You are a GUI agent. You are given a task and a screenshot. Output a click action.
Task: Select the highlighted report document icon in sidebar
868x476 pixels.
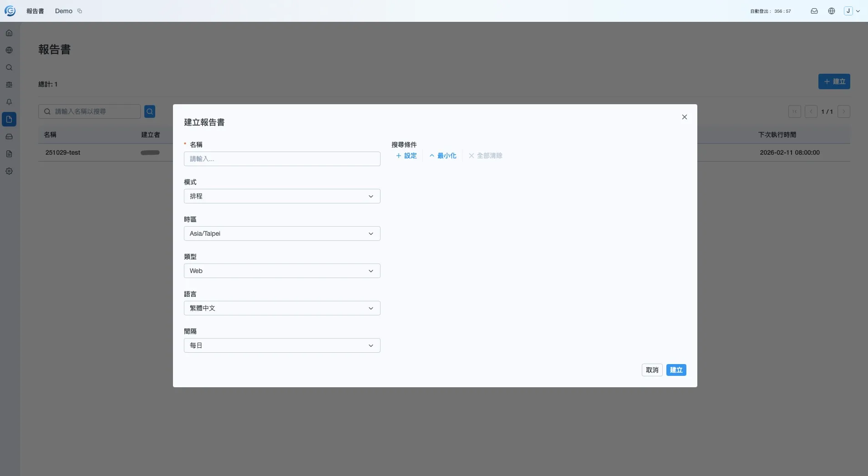(9, 119)
